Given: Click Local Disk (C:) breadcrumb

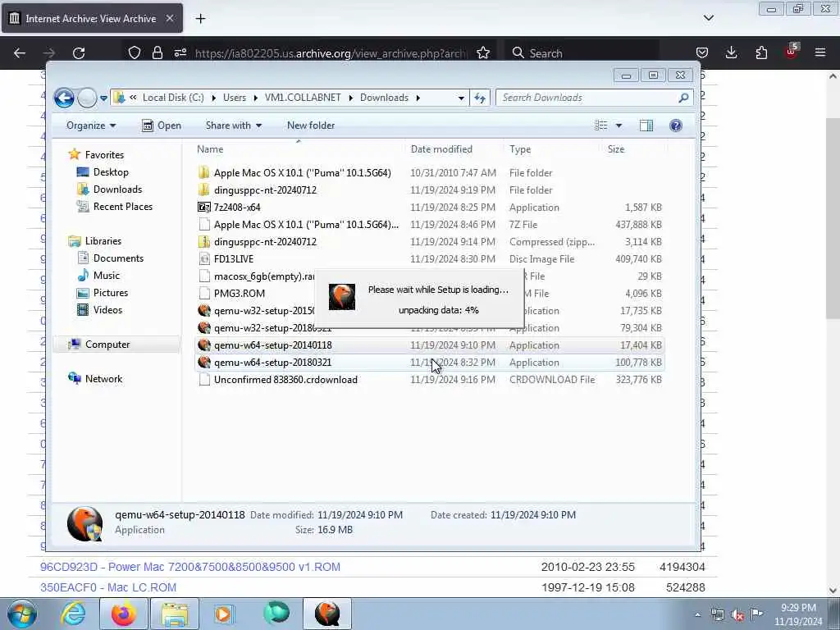Looking at the screenshot, I should pyautogui.click(x=173, y=98).
